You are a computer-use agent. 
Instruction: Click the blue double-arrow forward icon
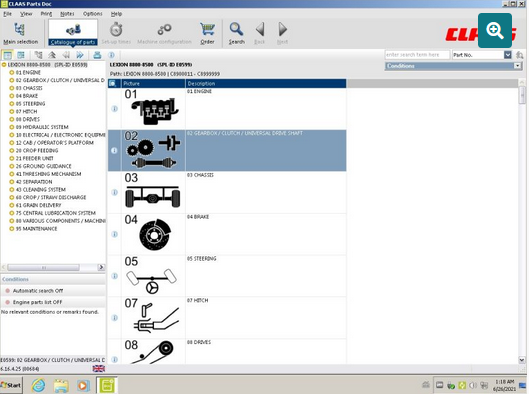[x=80, y=55]
